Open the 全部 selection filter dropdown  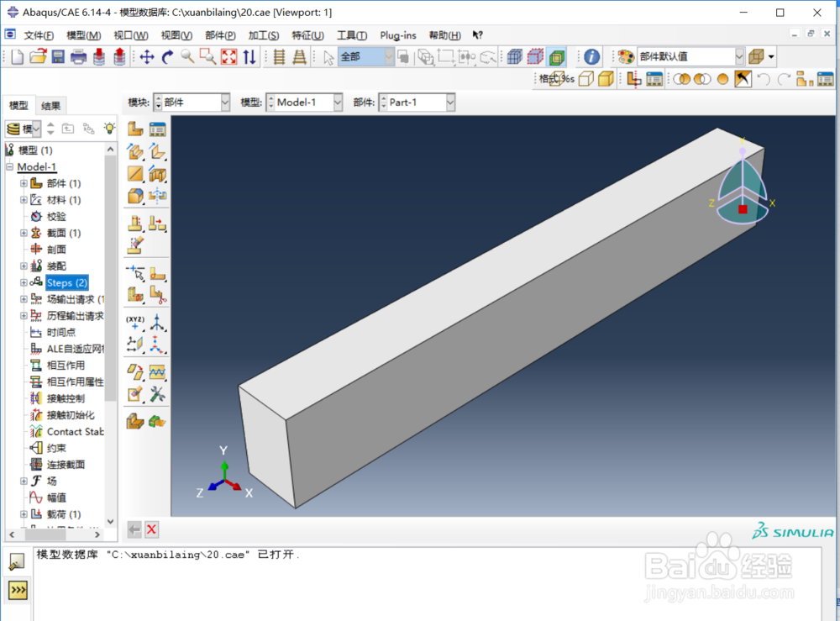tap(366, 57)
